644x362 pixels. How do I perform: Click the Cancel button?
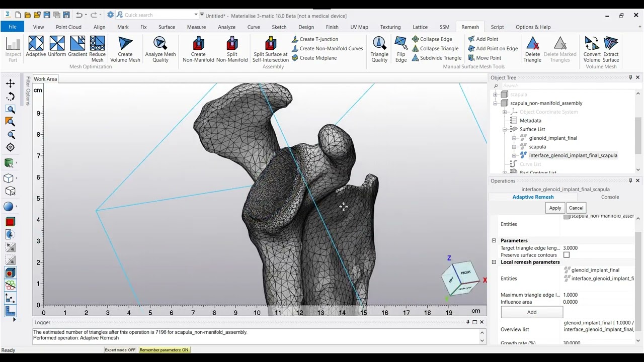pyautogui.click(x=576, y=208)
